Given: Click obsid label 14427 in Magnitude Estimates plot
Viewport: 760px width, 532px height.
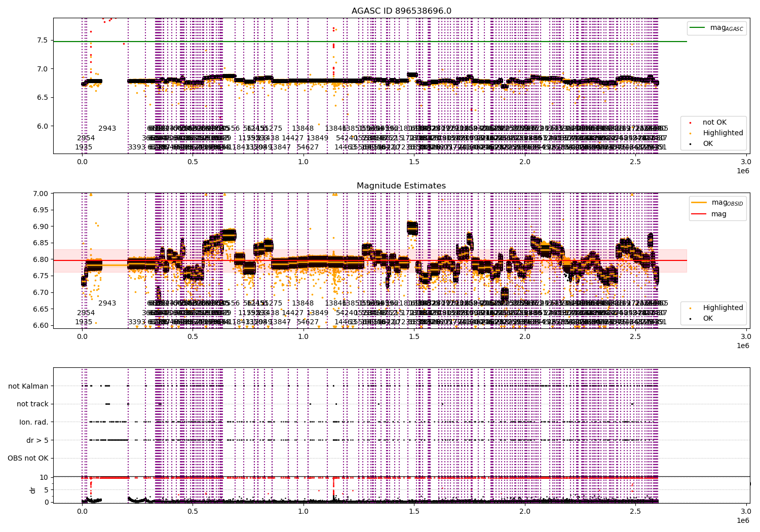Looking at the screenshot, I should [x=293, y=313].
